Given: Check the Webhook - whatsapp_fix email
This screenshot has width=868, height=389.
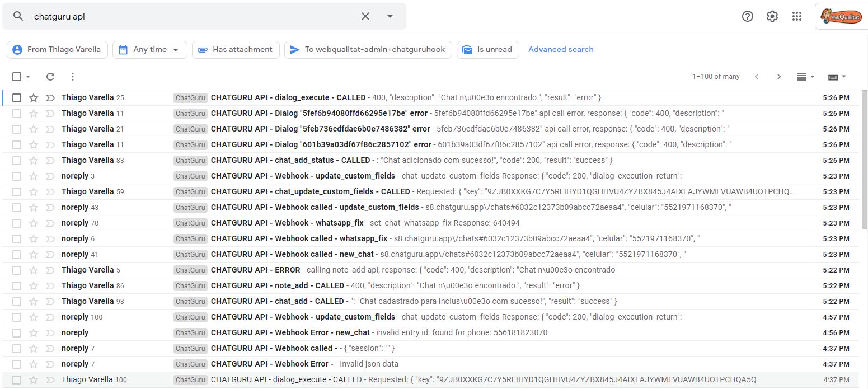Looking at the screenshot, I should click(17, 223).
